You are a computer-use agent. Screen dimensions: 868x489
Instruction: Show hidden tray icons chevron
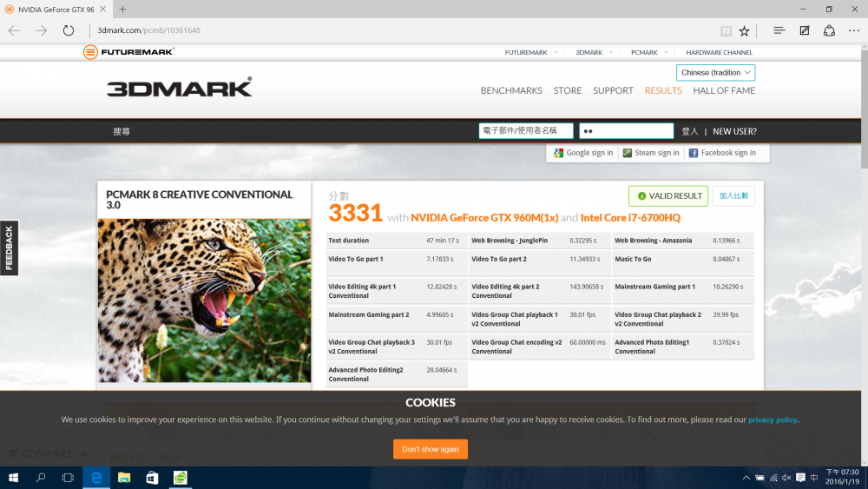coord(746,478)
